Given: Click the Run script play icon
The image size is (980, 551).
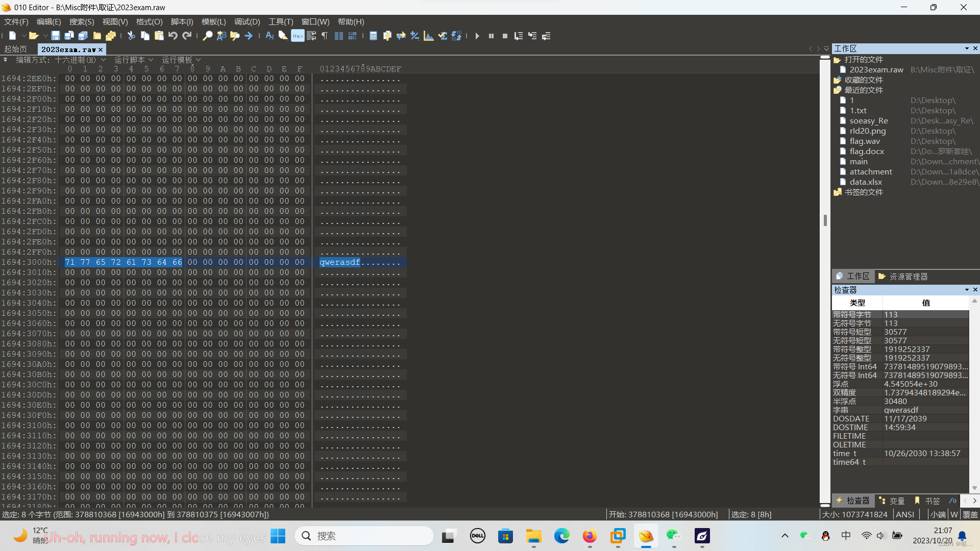Looking at the screenshot, I should point(477,36).
